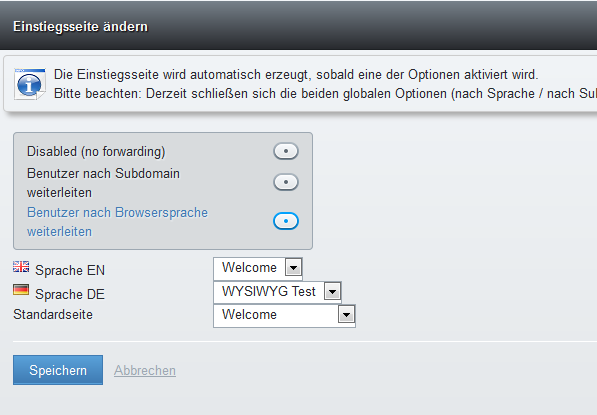Select the Disabled (no forwarding) radio button
The height and width of the screenshot is (415, 597).
(286, 151)
